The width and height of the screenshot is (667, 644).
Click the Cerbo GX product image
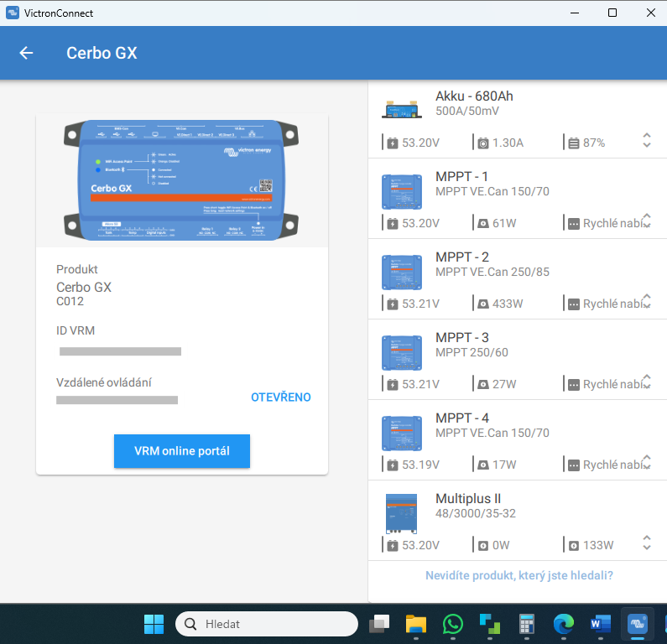(x=182, y=180)
